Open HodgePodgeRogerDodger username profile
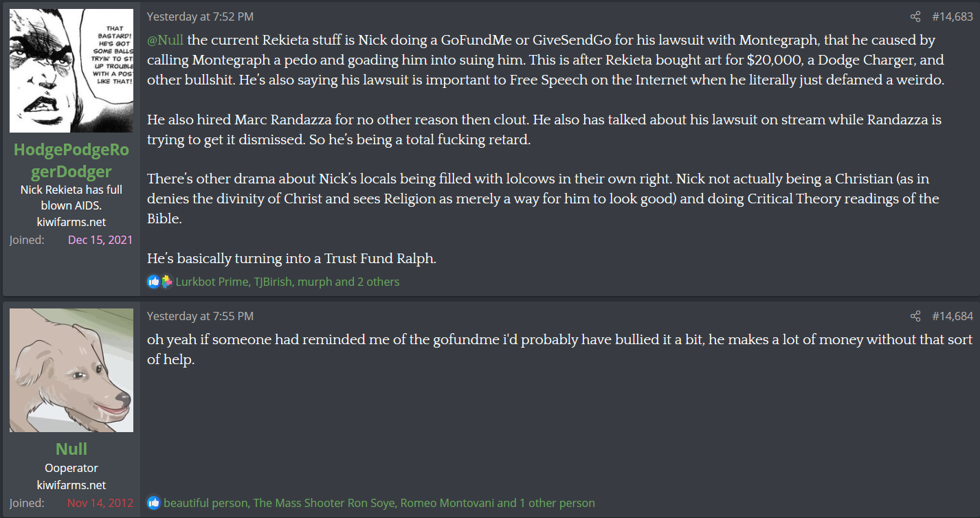This screenshot has height=518, width=980. [x=71, y=160]
